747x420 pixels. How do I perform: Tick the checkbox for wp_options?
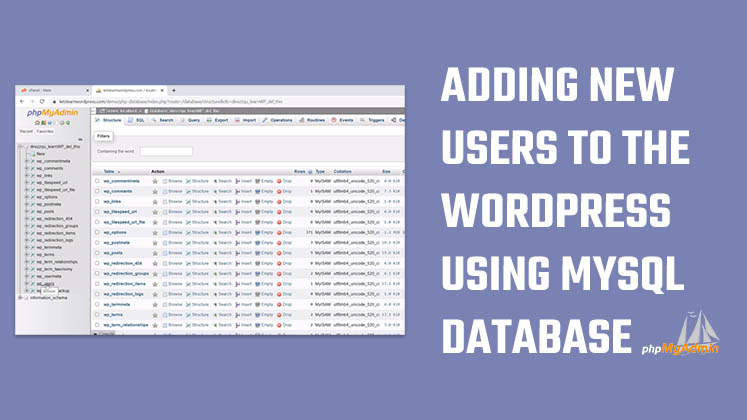97,232
